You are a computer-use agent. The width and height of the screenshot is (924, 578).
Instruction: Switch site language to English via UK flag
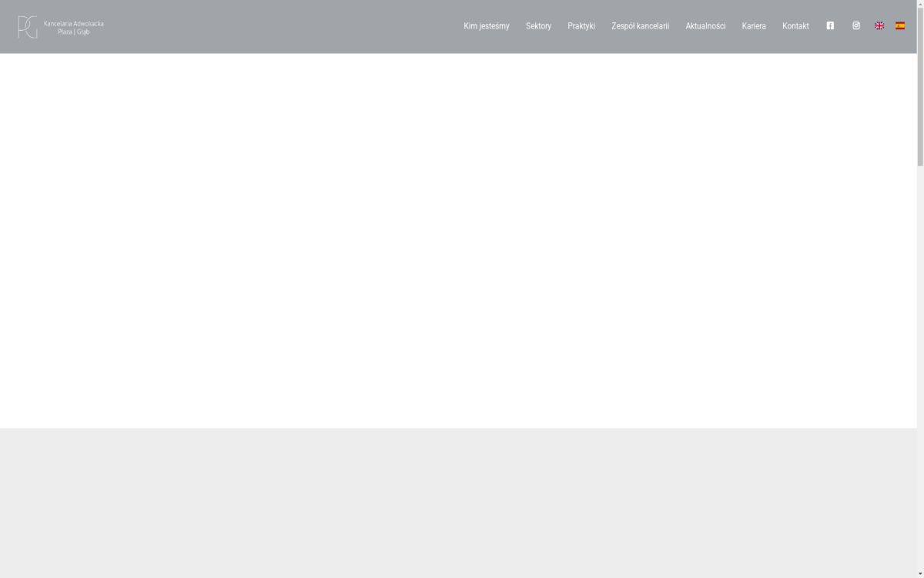coord(879,25)
